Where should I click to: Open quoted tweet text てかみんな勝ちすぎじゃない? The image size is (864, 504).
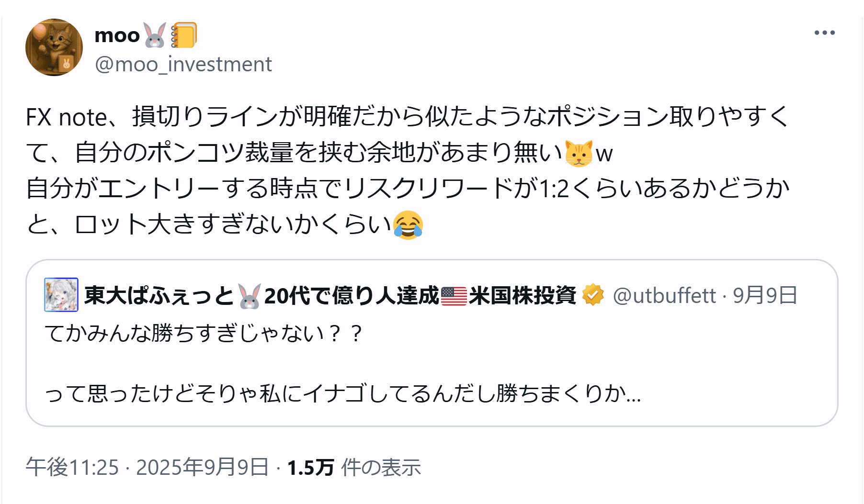click(203, 333)
